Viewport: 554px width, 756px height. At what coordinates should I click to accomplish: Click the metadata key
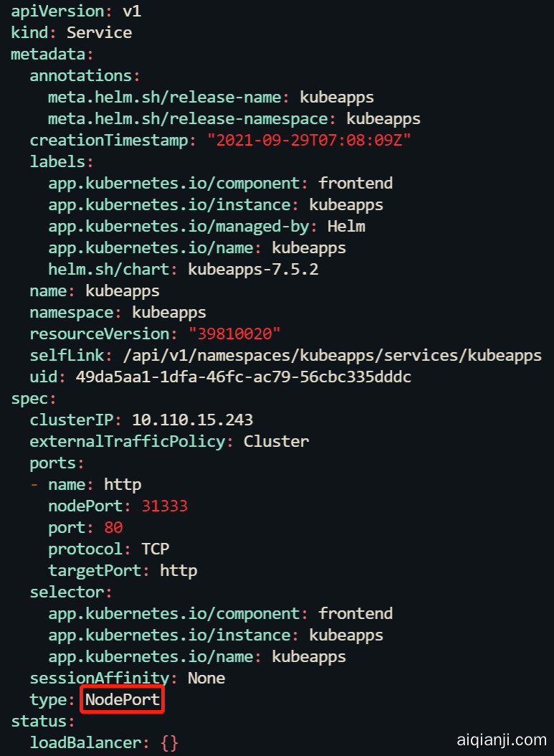(47, 55)
